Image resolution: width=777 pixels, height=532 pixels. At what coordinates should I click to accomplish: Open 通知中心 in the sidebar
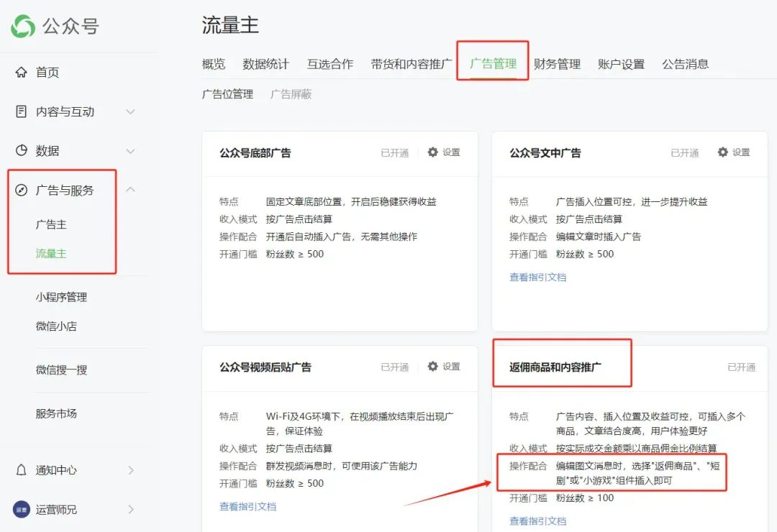click(56, 469)
